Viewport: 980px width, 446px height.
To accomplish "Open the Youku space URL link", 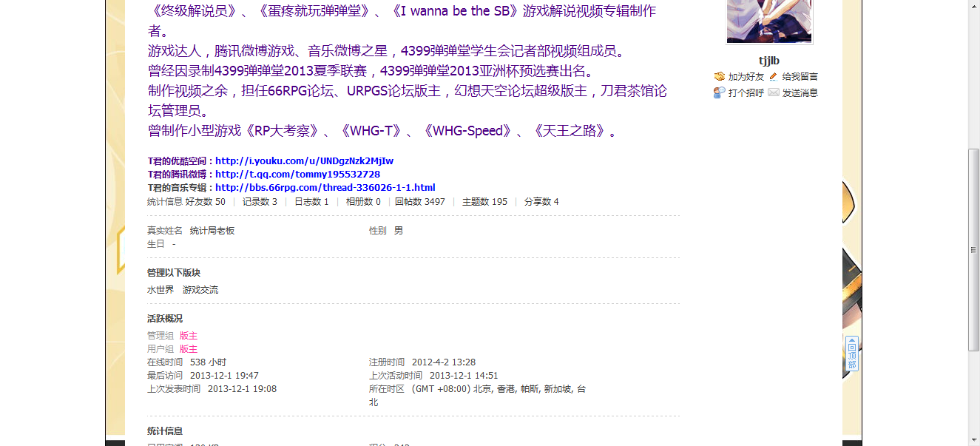I will (x=304, y=161).
